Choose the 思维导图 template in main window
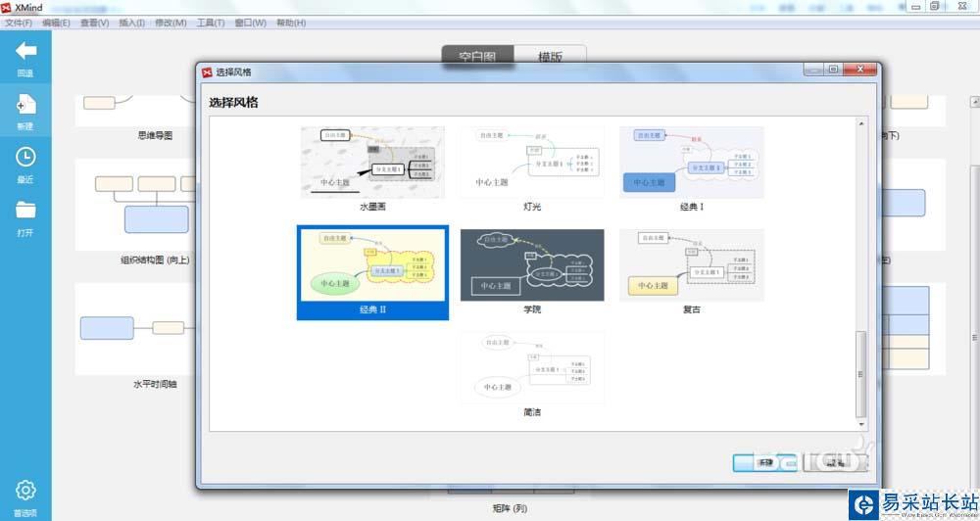The width and height of the screenshot is (980, 521). coord(155,135)
